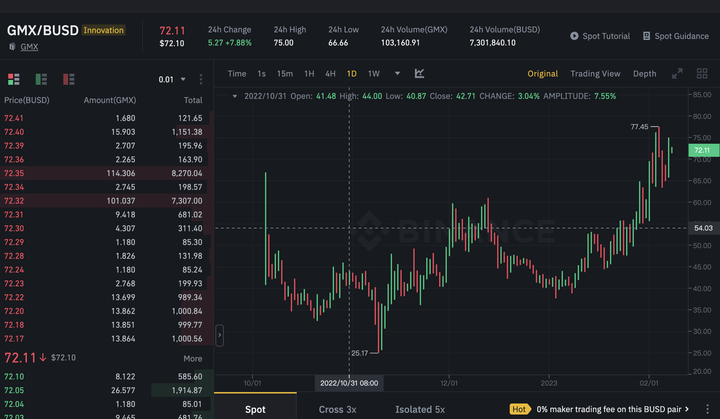Switch to Trading View chart
Image resolution: width=720 pixels, height=419 pixels.
(595, 74)
